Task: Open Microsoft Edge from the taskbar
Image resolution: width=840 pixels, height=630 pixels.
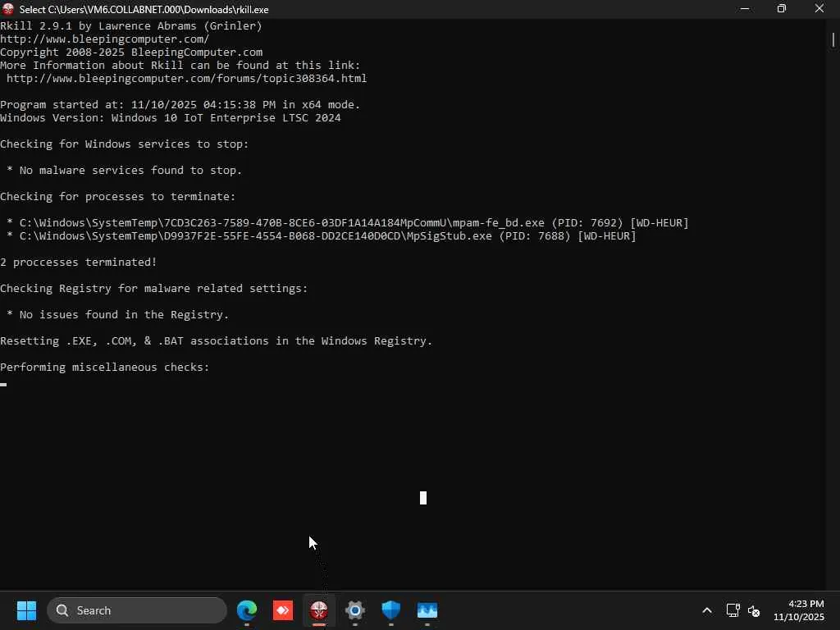Action: coord(247,610)
